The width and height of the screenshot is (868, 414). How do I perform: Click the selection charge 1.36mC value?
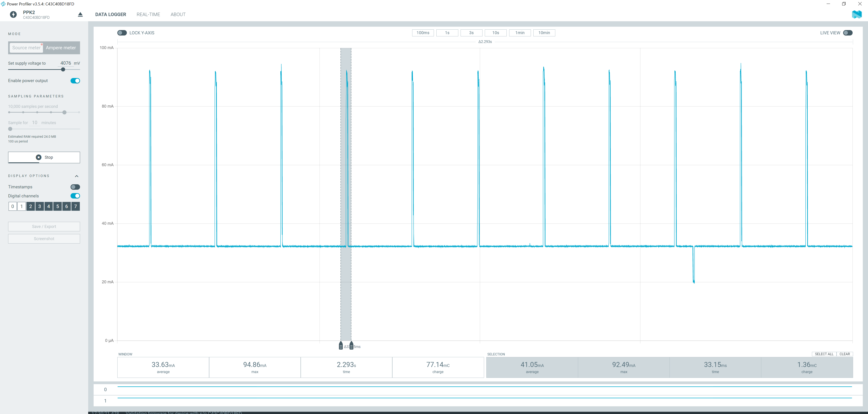(x=807, y=365)
